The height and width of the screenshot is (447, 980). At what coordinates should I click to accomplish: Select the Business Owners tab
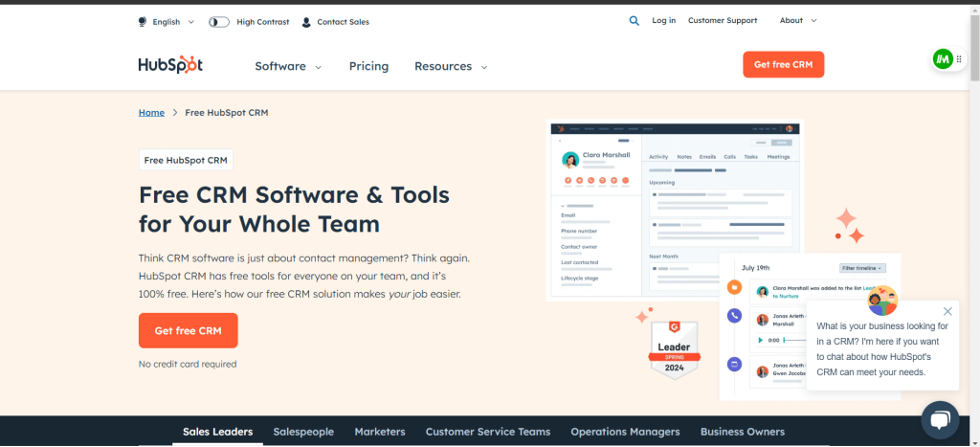point(743,432)
